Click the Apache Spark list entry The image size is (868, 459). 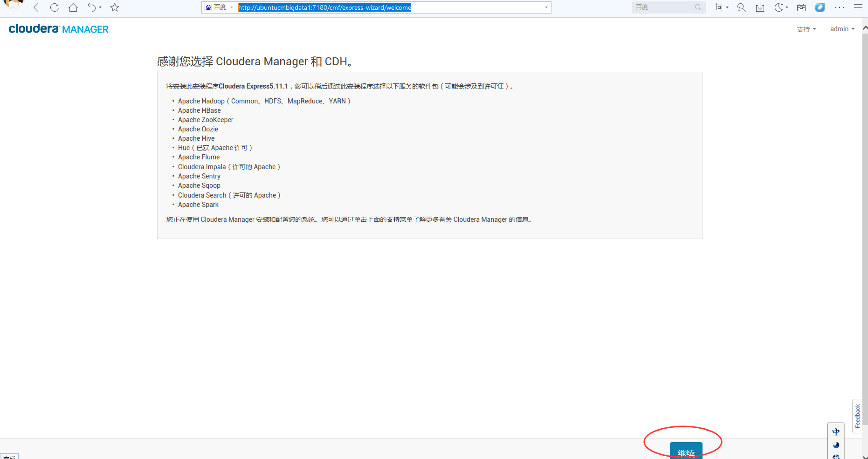coord(198,205)
